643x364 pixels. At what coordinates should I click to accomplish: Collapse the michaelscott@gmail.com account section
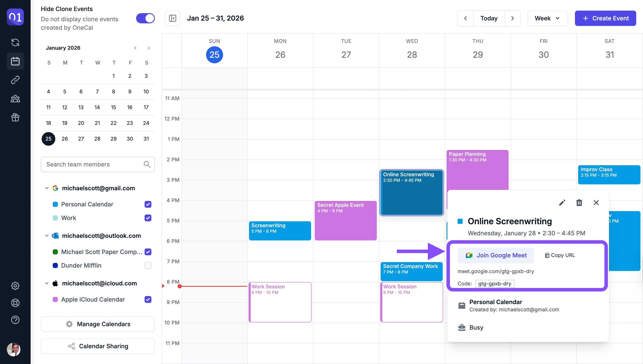[47, 188]
